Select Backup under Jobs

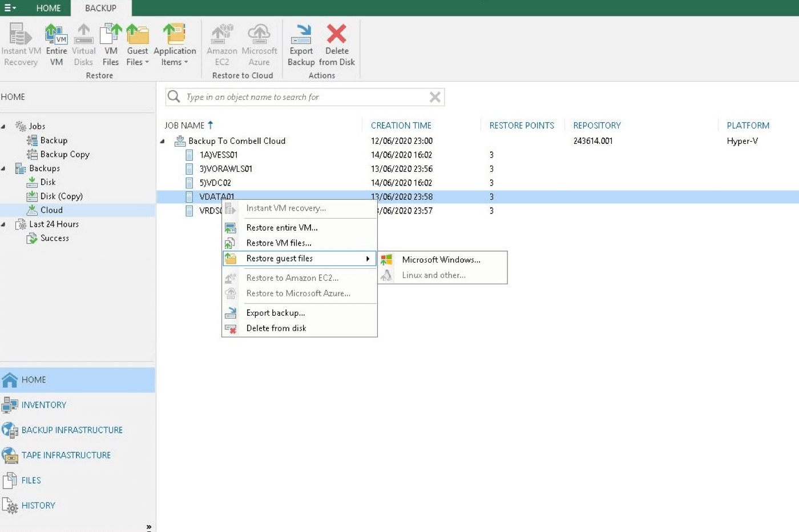pos(54,140)
